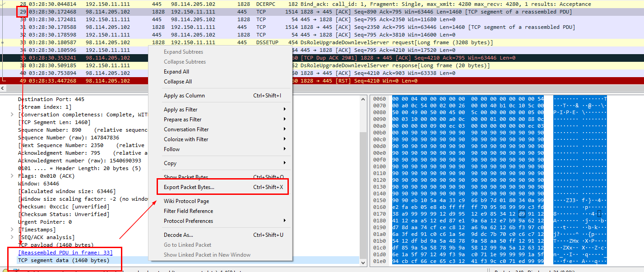The image size is (644, 272).
Task: Open the Prepare as Filter submenu
Action: pos(182,120)
